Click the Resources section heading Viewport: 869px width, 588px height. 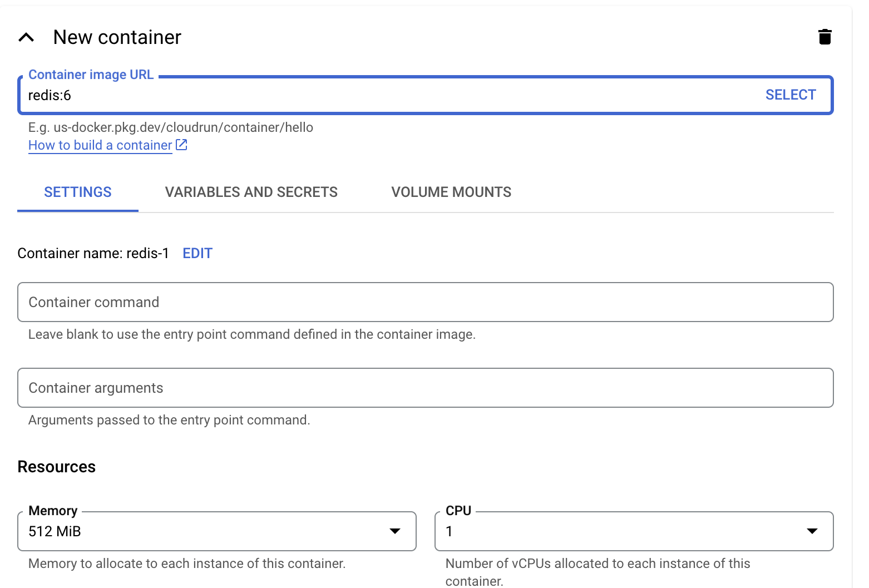57,467
